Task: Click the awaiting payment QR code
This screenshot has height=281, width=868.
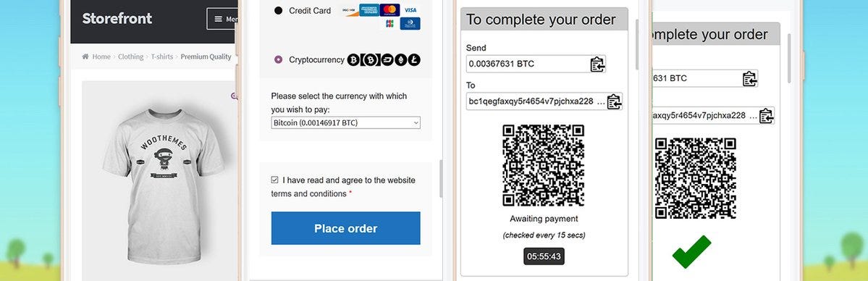Action: click(x=544, y=166)
